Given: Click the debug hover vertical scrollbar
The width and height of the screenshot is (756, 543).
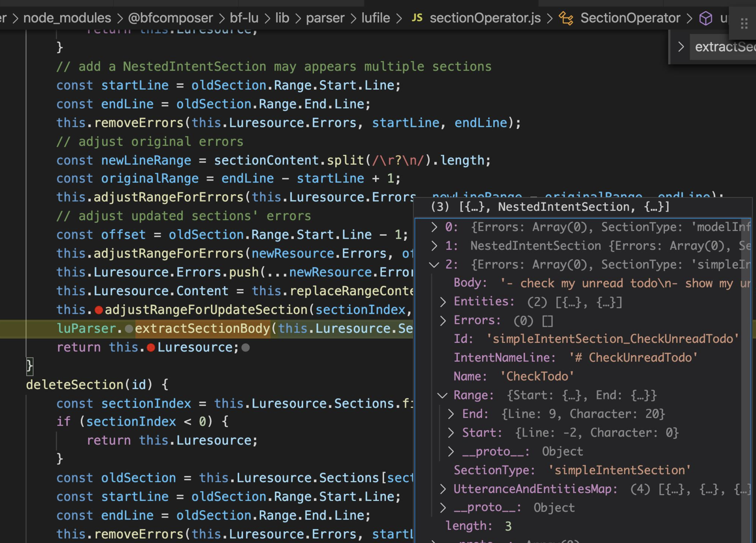Looking at the screenshot, I should tap(746, 366).
